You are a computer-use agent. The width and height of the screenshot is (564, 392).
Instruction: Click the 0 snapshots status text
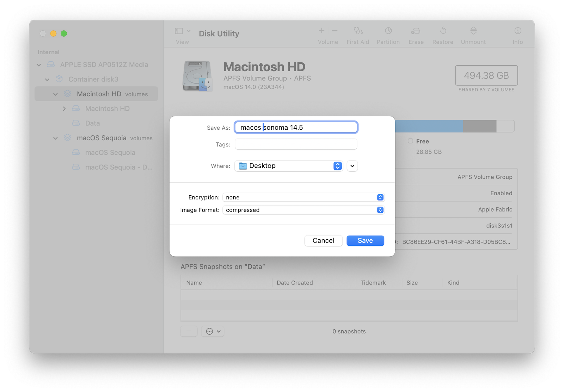(x=349, y=331)
